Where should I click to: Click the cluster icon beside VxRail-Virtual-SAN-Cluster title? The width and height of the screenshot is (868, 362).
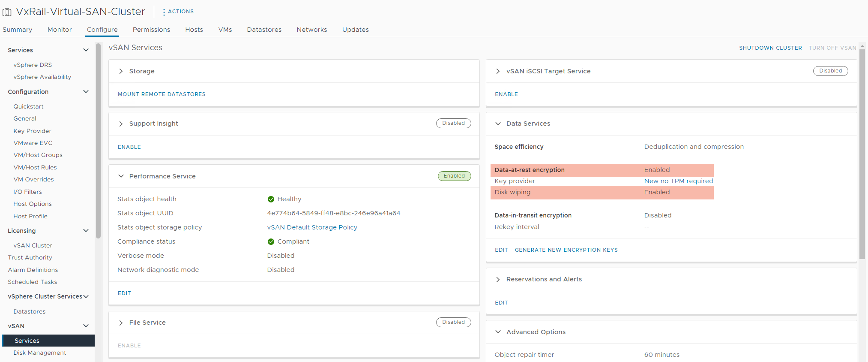click(x=7, y=12)
